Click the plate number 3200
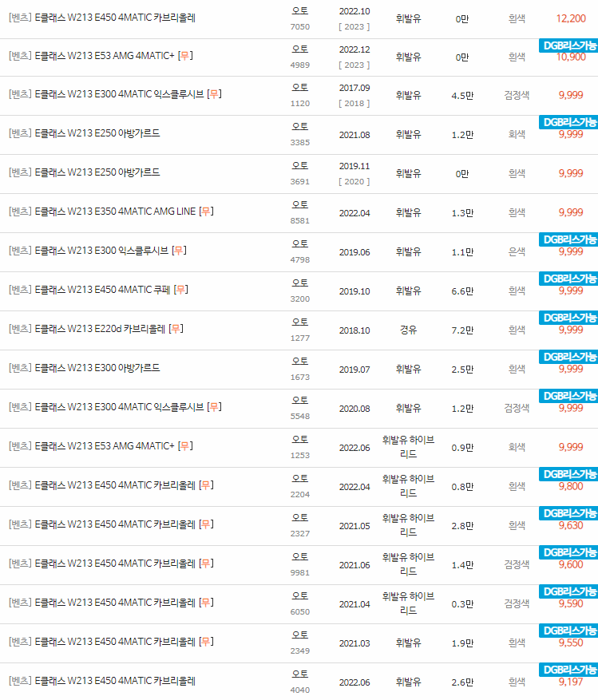Screen dimensions: 598x700 299,299
